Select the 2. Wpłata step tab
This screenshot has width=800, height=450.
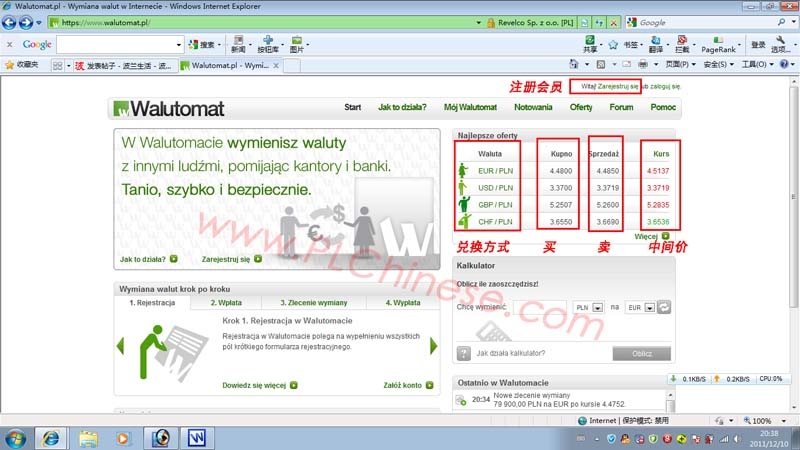tap(226, 303)
